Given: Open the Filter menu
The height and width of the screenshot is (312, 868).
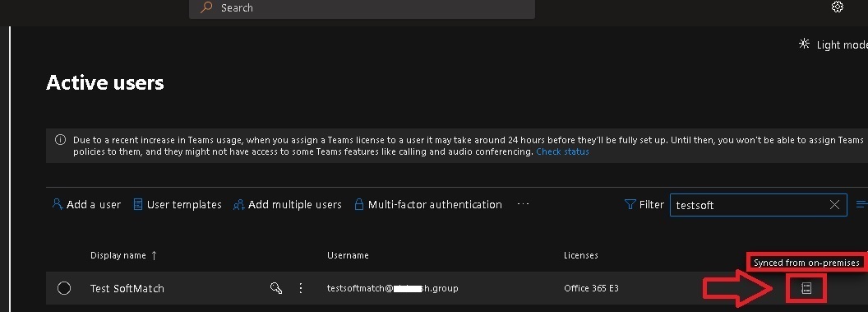Looking at the screenshot, I should 644,204.
